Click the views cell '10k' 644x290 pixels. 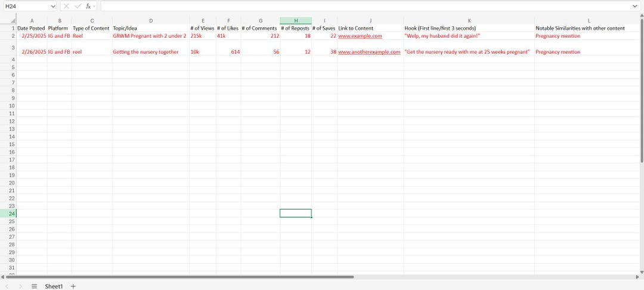[203, 48]
